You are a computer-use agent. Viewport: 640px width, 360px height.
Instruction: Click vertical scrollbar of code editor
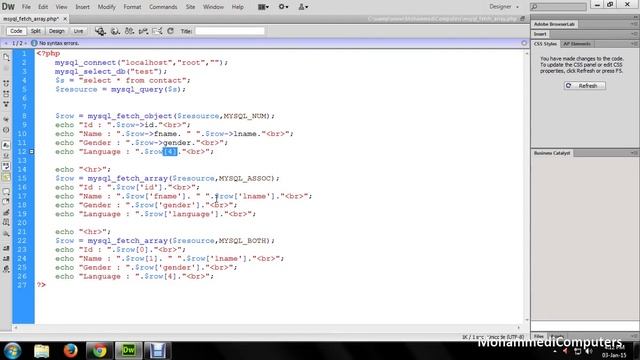(526, 186)
